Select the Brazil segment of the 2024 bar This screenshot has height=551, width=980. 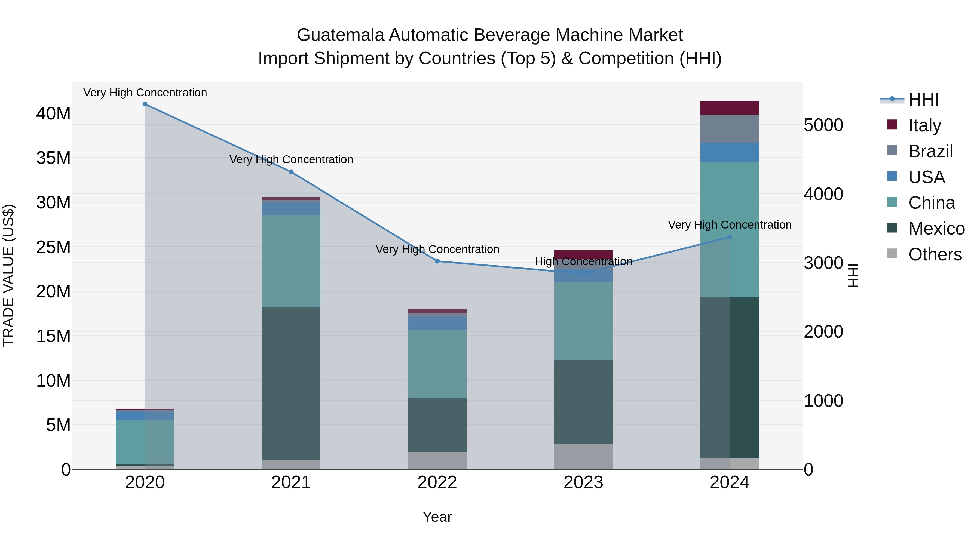tap(730, 129)
